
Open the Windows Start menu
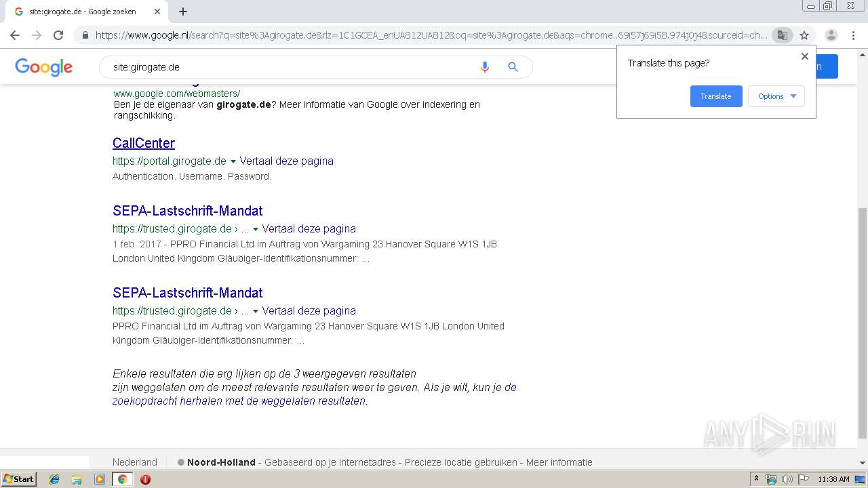tap(18, 479)
